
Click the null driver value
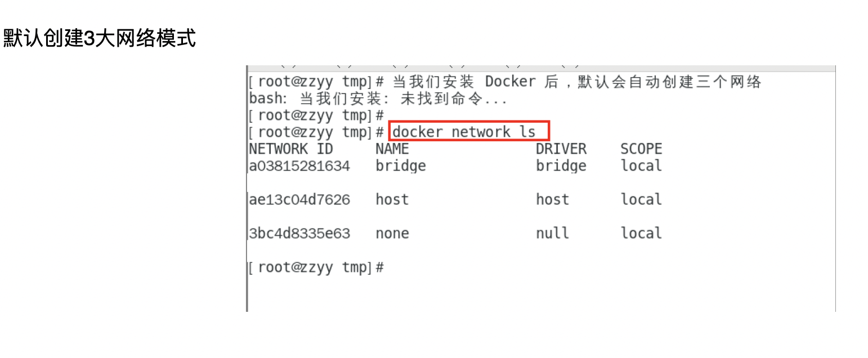[x=552, y=234]
